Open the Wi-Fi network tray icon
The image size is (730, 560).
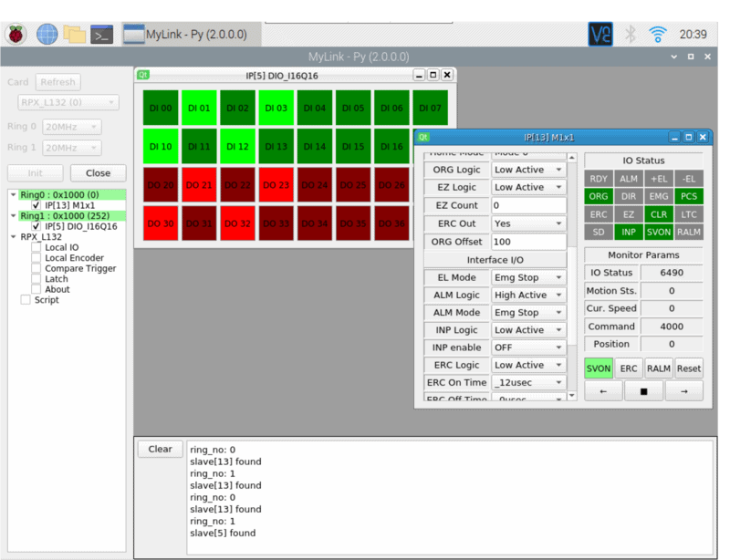tap(657, 34)
